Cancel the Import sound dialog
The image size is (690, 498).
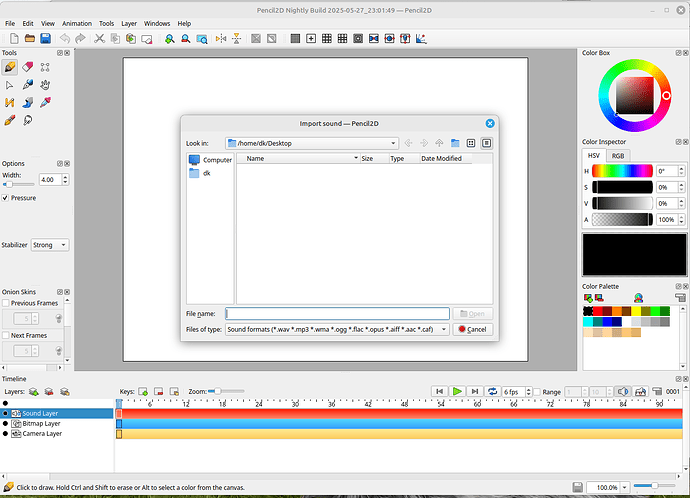[473, 330]
